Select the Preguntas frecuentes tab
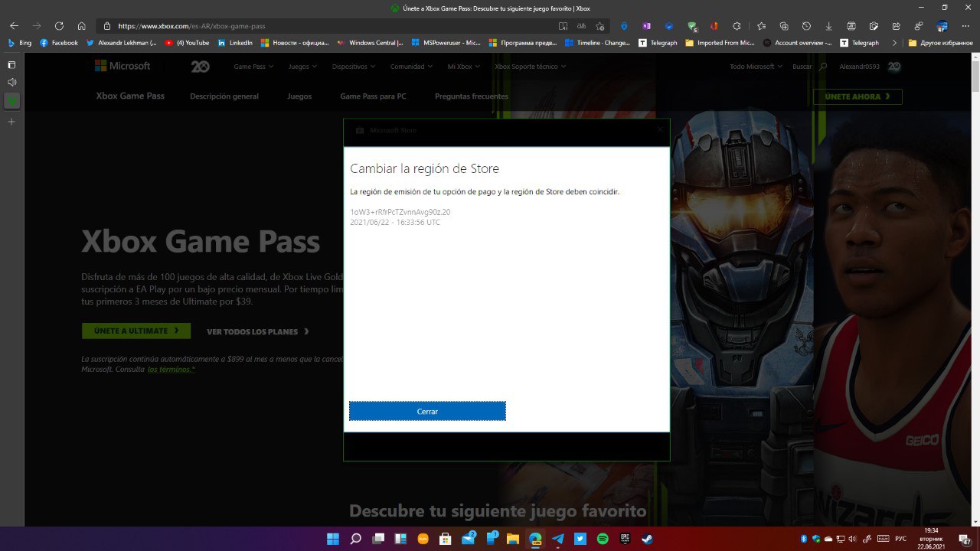Image resolution: width=980 pixels, height=551 pixels. click(x=472, y=96)
